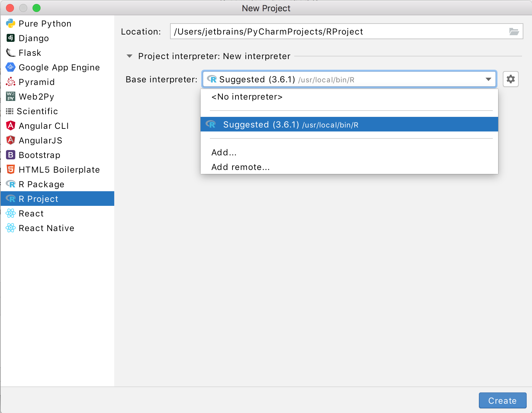Collapse the Project interpreter section
This screenshot has width=532, height=413.
coord(129,56)
